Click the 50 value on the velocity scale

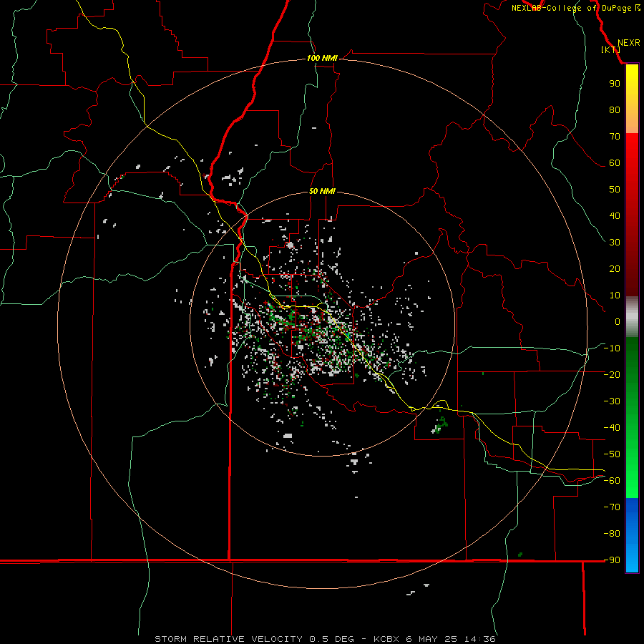coord(615,190)
